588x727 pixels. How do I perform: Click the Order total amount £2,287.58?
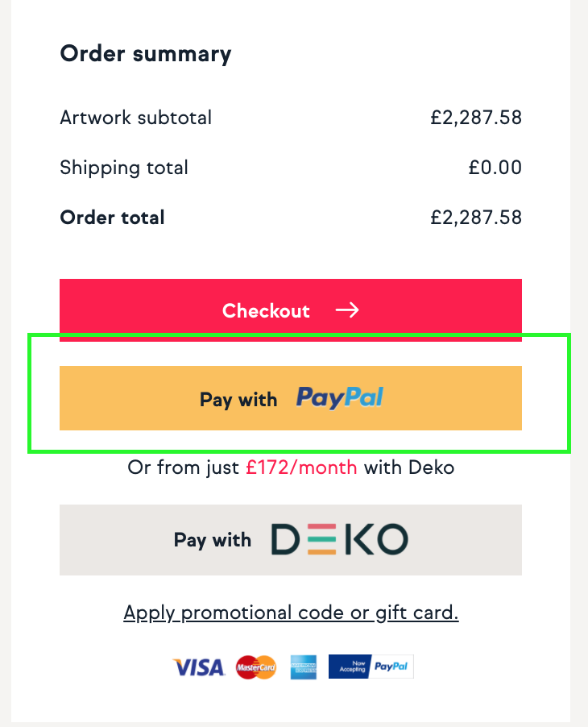tap(476, 218)
